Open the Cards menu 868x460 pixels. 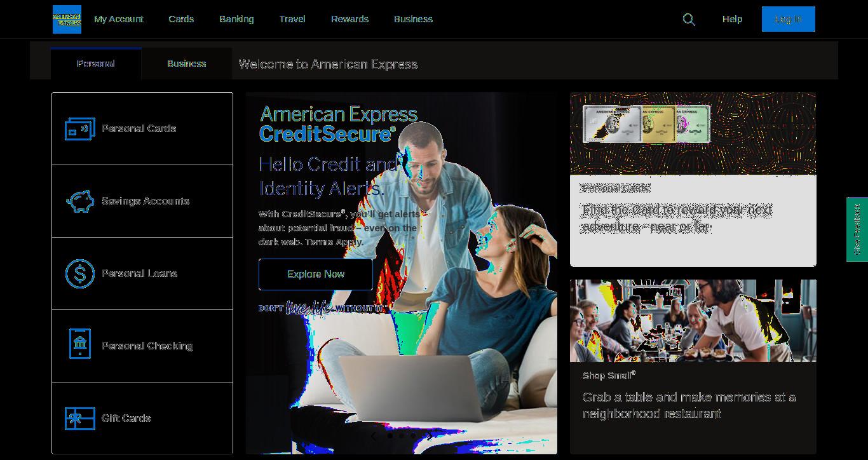181,19
